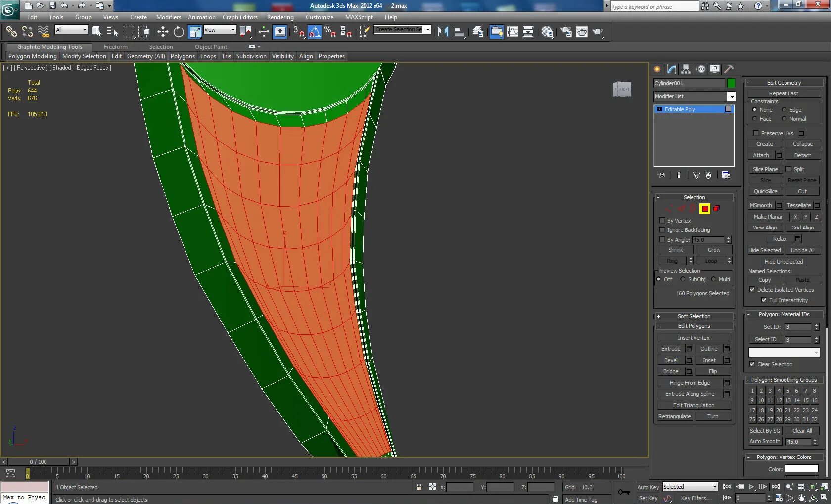Screen dimensions: 831x504
Task: Select the Rotate tool in toolbar
Action: pos(179,32)
